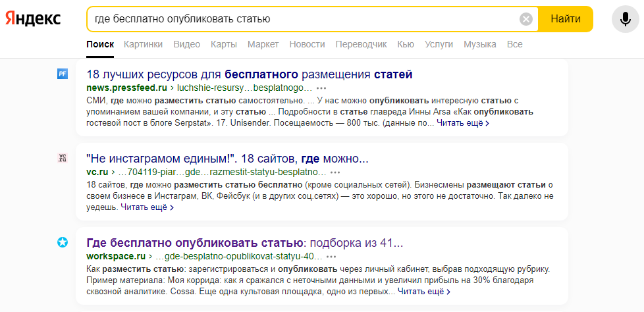Open the "Не инстаграмом единым!" result title
This screenshot has width=644, height=312.
(x=228, y=159)
